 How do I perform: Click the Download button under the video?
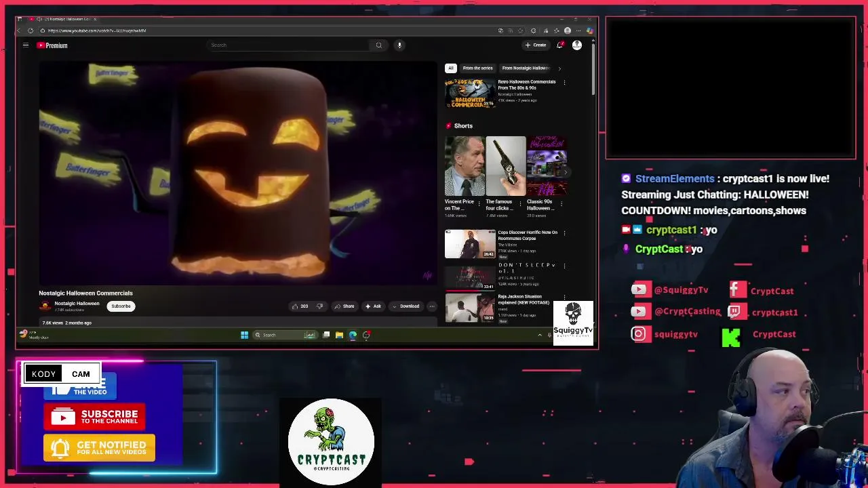406,306
